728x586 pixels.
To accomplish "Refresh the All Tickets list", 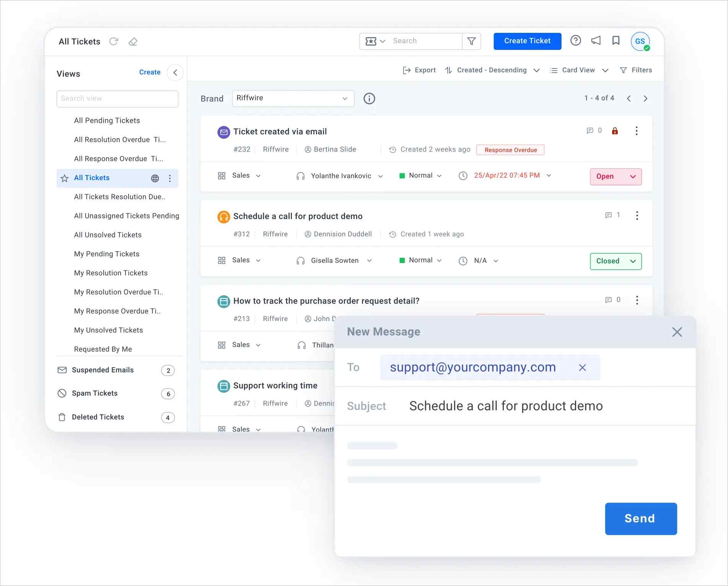I will [114, 41].
